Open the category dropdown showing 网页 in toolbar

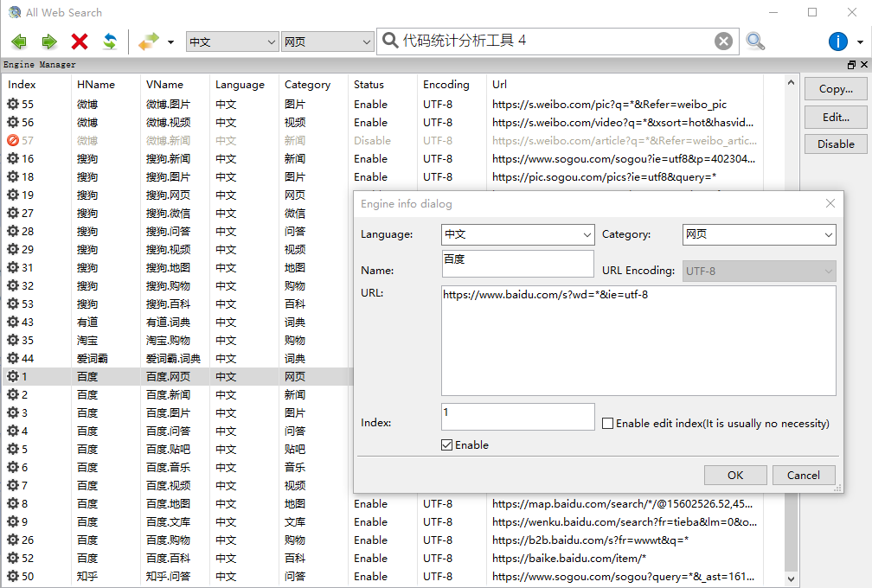pyautogui.click(x=327, y=42)
